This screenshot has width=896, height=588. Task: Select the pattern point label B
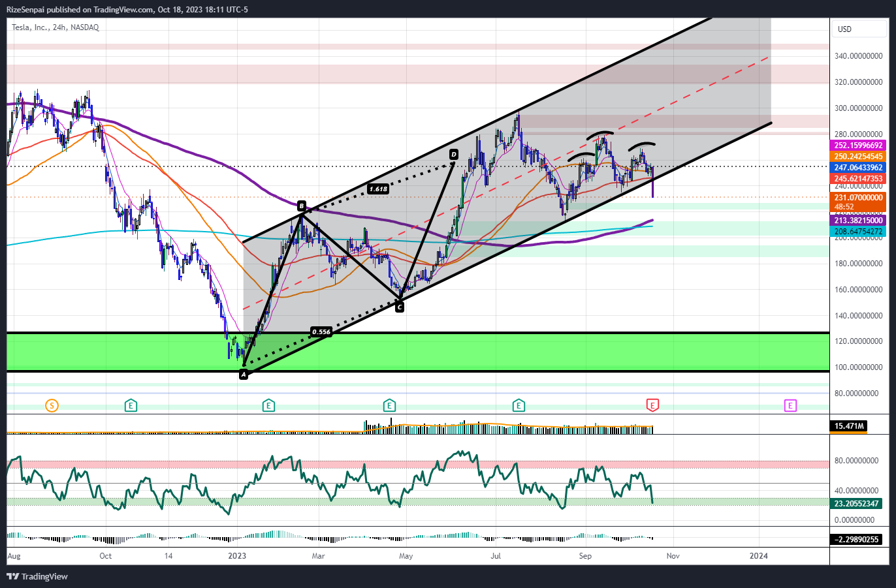point(302,206)
